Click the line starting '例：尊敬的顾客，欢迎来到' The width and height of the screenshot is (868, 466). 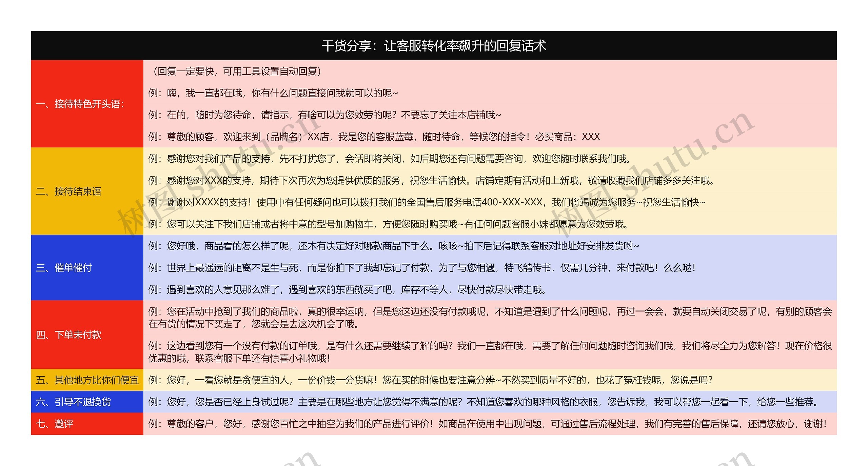pos(374,137)
